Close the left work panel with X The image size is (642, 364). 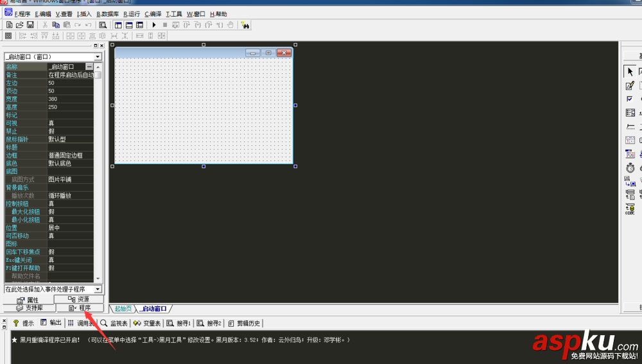coord(101,46)
